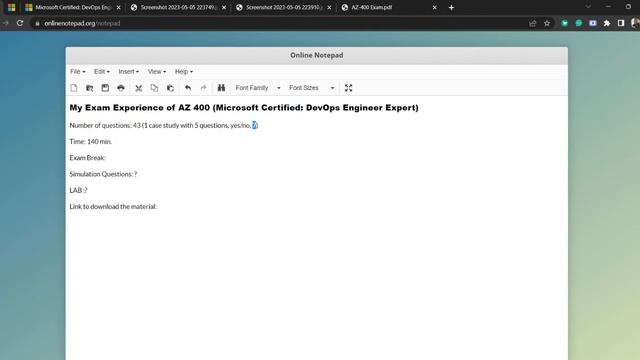Viewport: 640px width, 360px height.
Task: Save the note with the floppy icon
Action: tap(105, 88)
